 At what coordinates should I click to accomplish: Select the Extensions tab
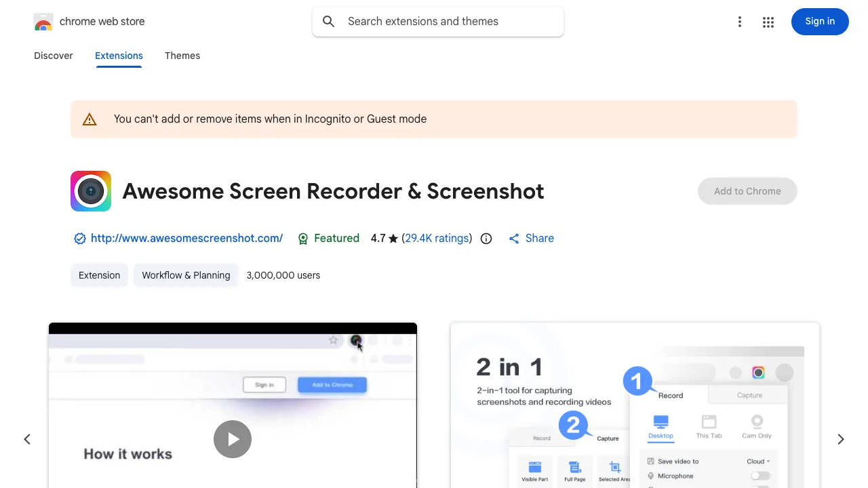[119, 56]
